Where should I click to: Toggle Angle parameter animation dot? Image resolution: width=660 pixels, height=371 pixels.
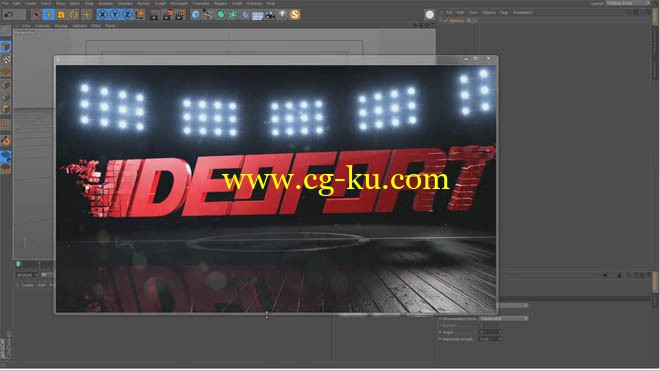click(440, 332)
